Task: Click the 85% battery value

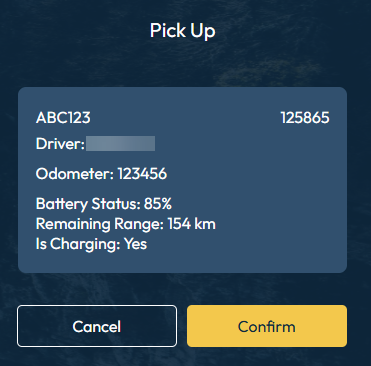Action: tap(158, 204)
